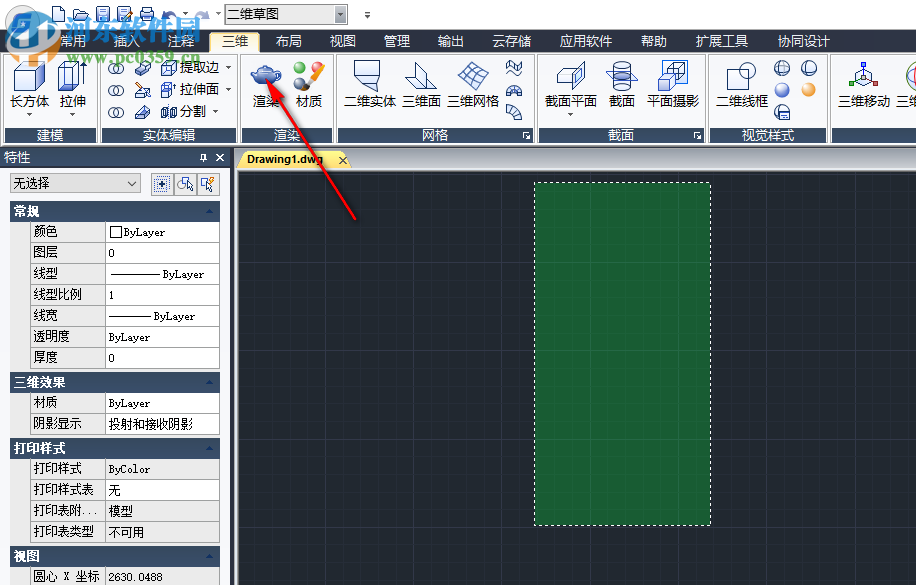916x585 pixels.
Task: Click the 颜色 ByLayer color swatch
Action: tap(115, 232)
